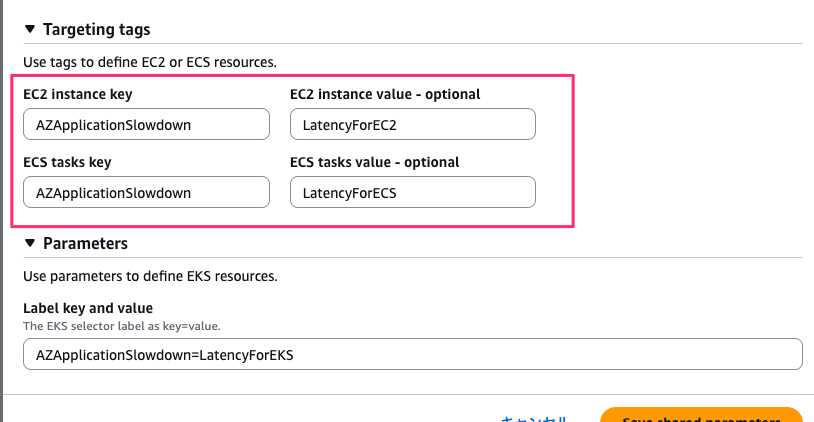This screenshot has width=814, height=422.
Task: Click the LatencyForECS value field
Action: tap(412, 192)
